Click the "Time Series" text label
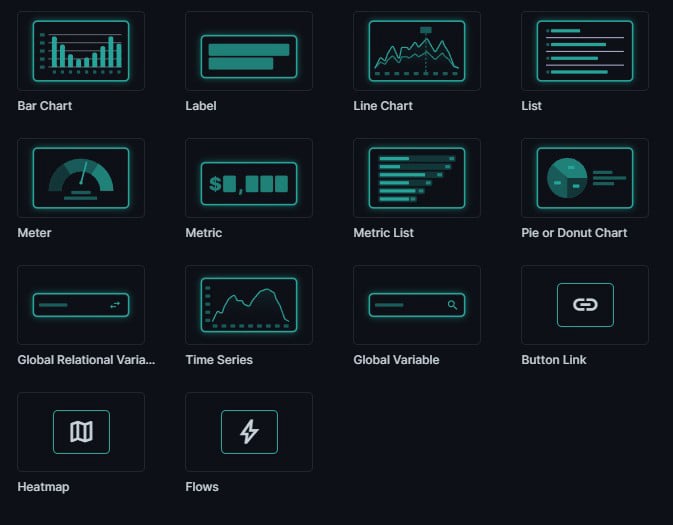673x525 pixels. pyautogui.click(x=219, y=360)
